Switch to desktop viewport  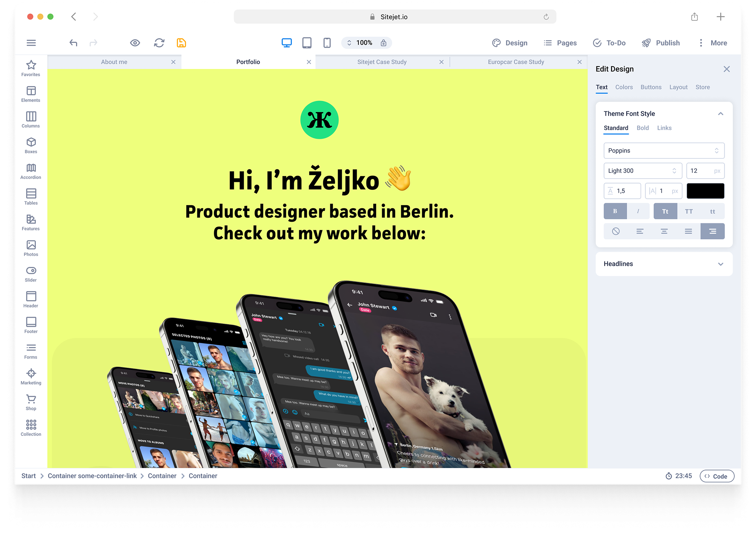tap(287, 43)
